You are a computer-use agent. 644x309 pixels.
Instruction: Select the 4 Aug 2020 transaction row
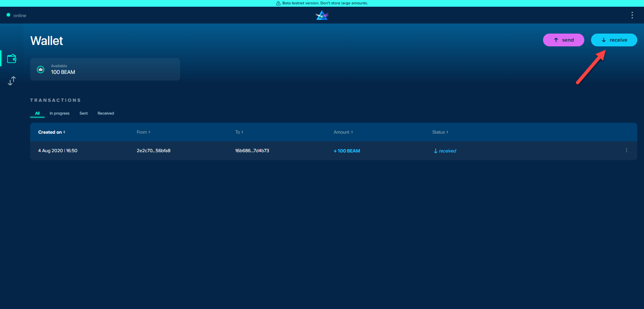[x=201, y=151]
